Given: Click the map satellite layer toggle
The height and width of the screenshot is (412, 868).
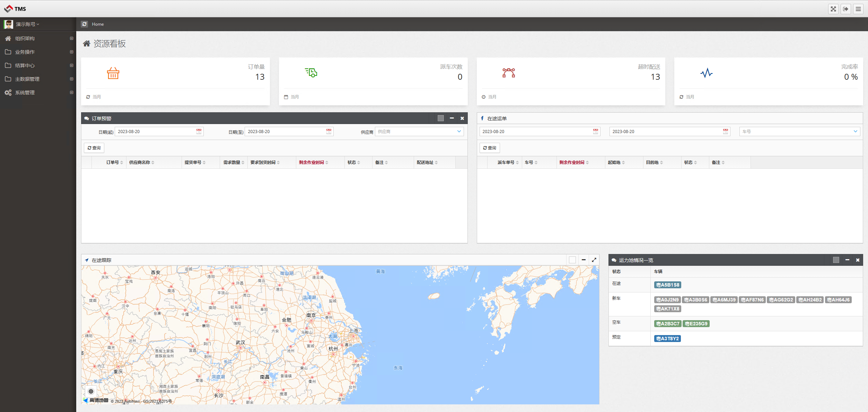Looking at the screenshot, I should coord(91,391).
